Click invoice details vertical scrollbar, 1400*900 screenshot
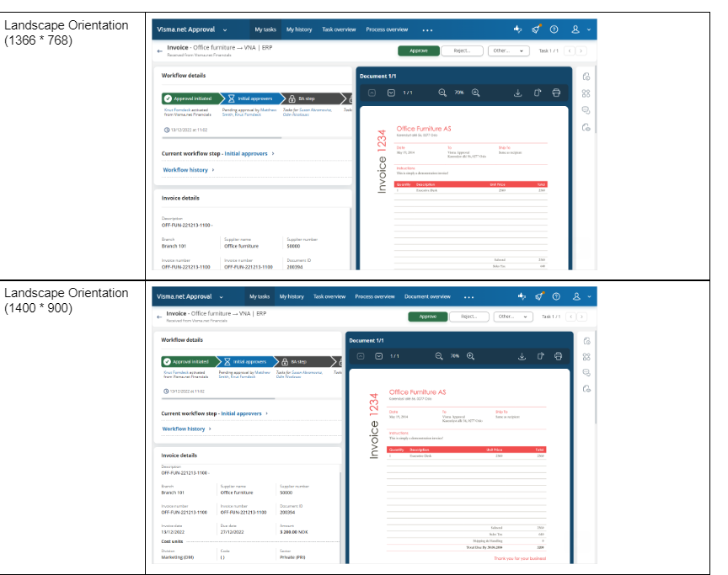Viewport: 728px width, 575px height. 340,517
